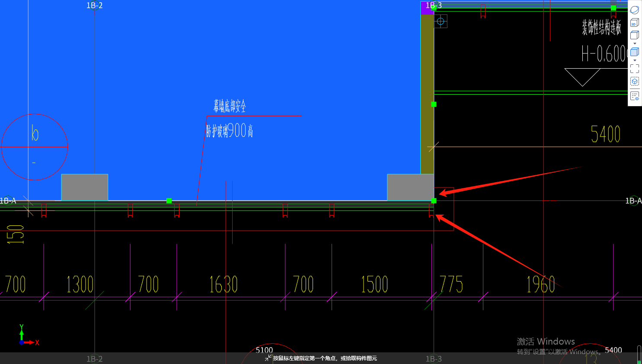
Task: Click the 1B-A axis label on left edge
Action: (x=8, y=201)
